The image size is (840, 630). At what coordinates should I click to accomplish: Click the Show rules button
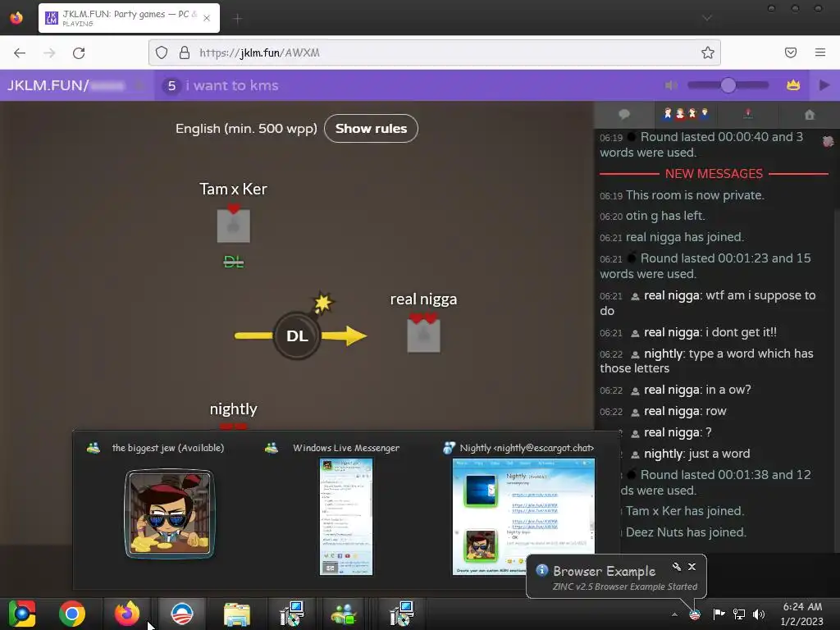(372, 129)
